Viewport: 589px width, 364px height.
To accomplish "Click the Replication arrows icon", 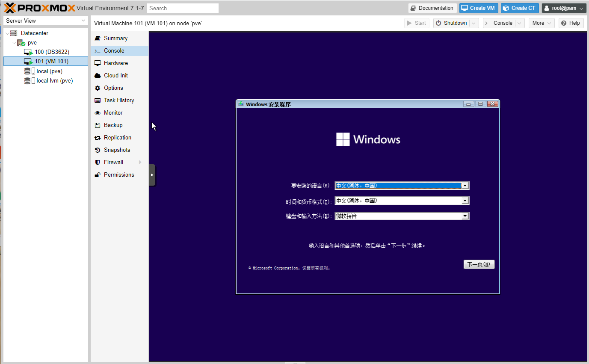I will pyautogui.click(x=98, y=137).
